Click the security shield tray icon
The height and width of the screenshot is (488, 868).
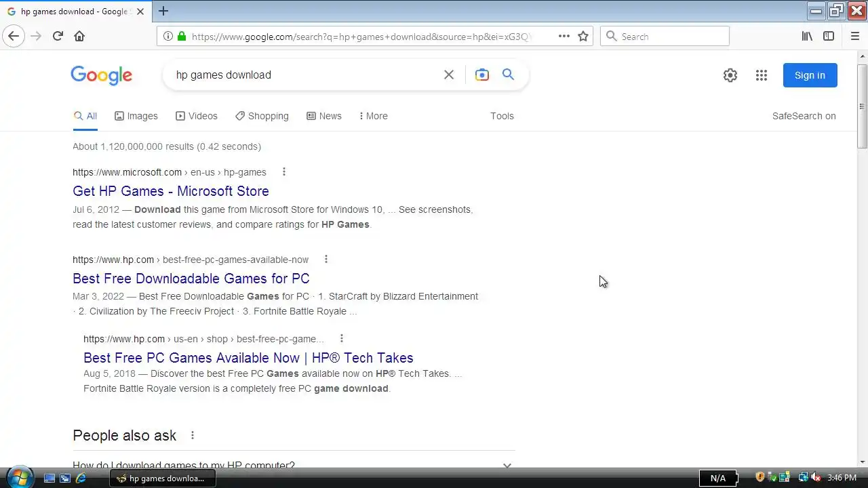point(760,478)
